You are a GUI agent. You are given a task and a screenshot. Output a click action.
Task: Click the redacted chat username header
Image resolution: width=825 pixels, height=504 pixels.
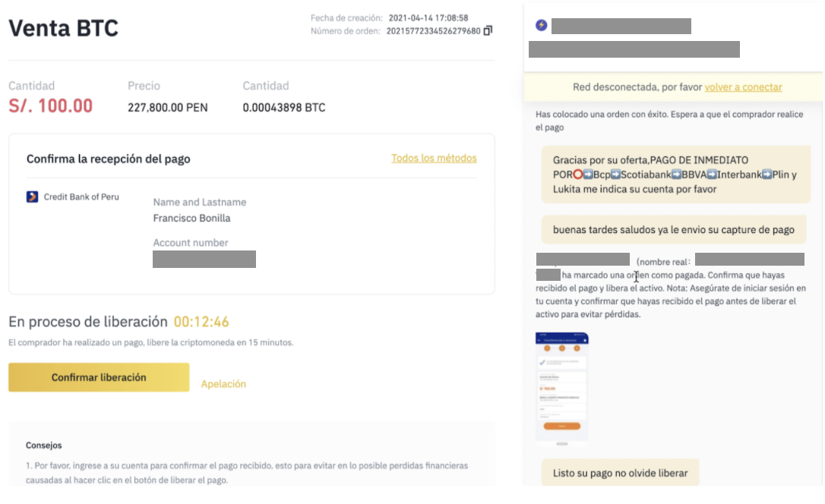coord(621,26)
